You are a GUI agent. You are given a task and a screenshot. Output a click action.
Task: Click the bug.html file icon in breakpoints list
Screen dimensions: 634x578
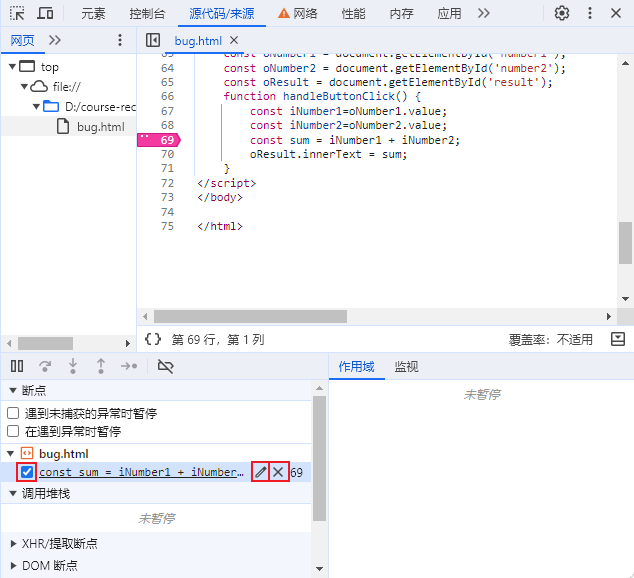(x=27, y=454)
